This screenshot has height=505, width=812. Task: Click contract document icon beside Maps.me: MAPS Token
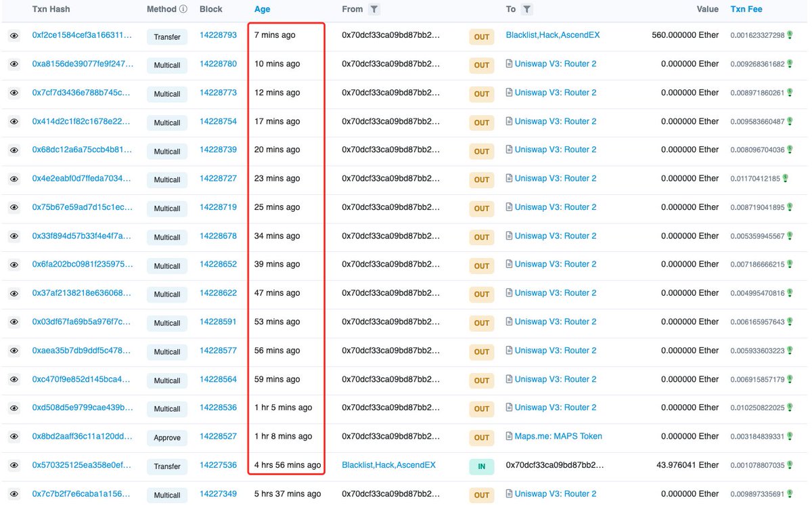[509, 437]
